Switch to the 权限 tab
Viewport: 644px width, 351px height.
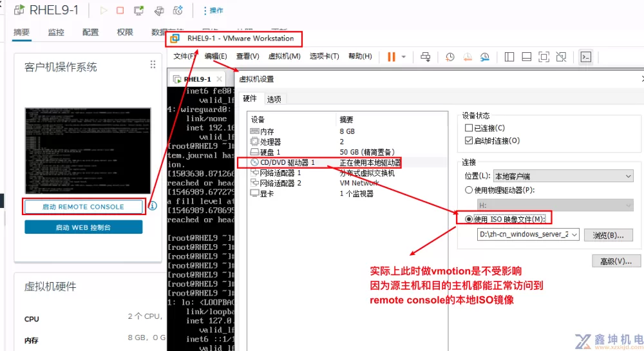(125, 32)
